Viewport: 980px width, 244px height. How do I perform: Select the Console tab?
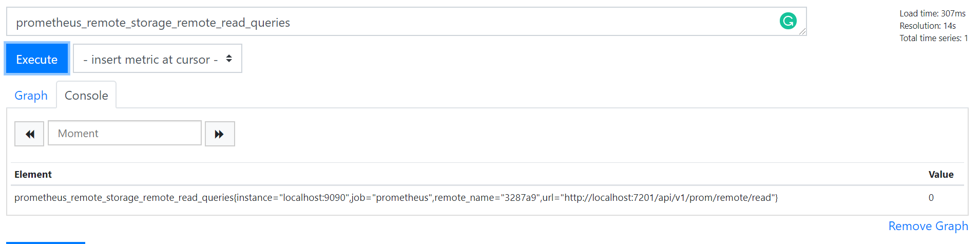(86, 96)
